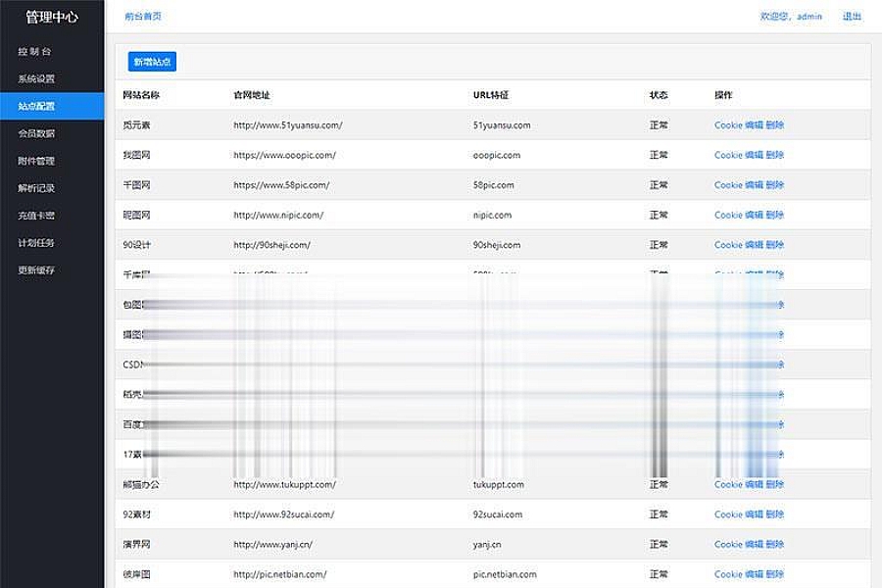This screenshot has width=882, height=588.
Task: Click the 官网地址 column header
Action: pyautogui.click(x=252, y=95)
